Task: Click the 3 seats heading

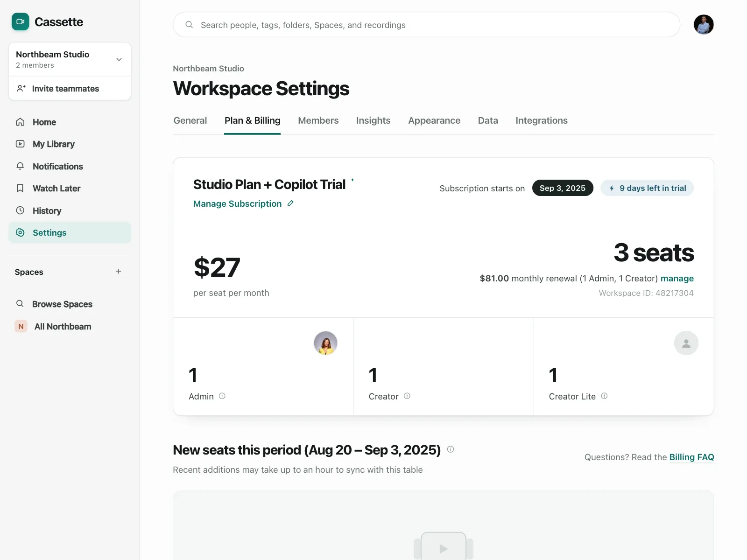Action: pos(654,252)
